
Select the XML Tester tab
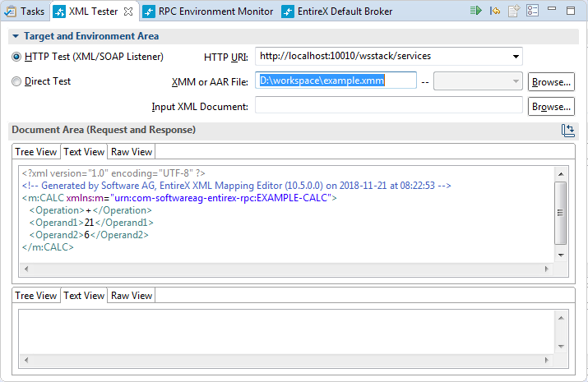point(94,12)
